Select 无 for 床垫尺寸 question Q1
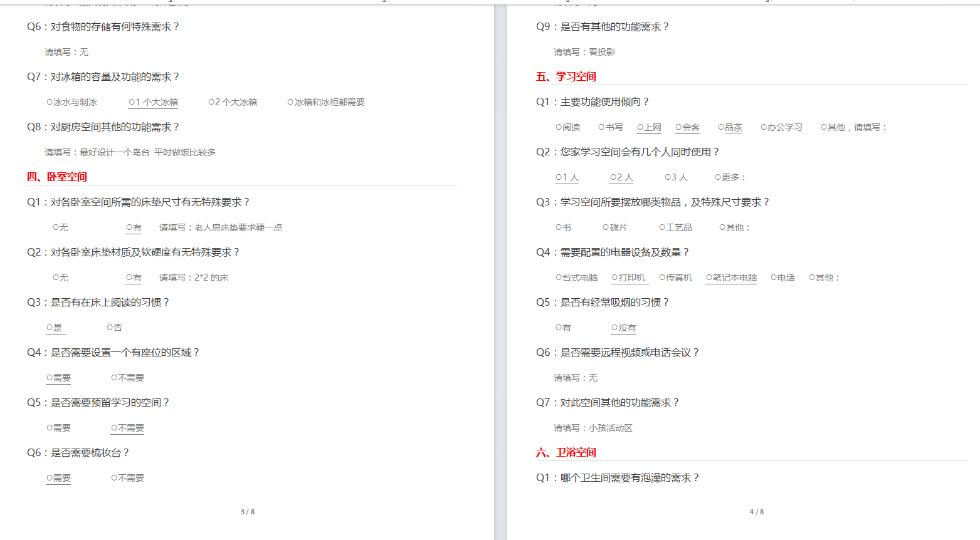The image size is (980, 540). pos(60,227)
